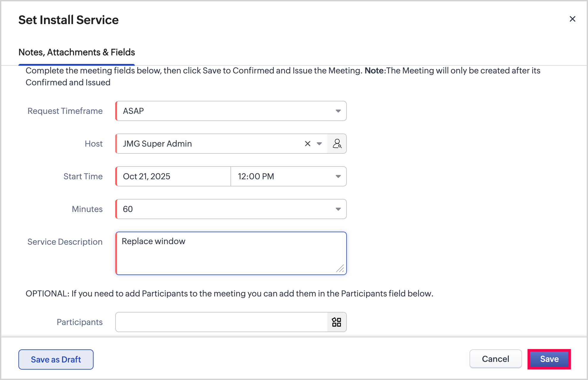Screen dimensions: 588x380
Task: Expand the Request Timeframe dropdown arrow
Action: point(338,111)
